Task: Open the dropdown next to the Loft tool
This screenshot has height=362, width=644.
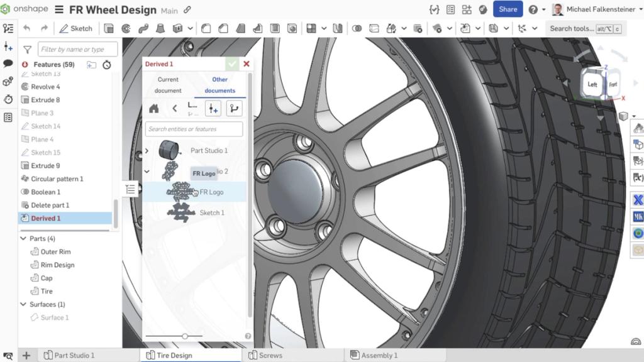Action: 191,28
